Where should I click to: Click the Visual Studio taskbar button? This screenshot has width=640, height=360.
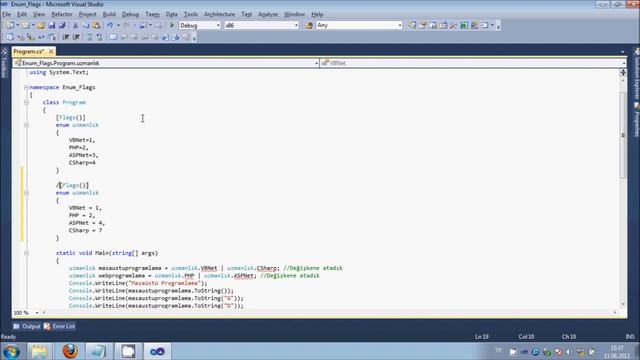point(157,351)
